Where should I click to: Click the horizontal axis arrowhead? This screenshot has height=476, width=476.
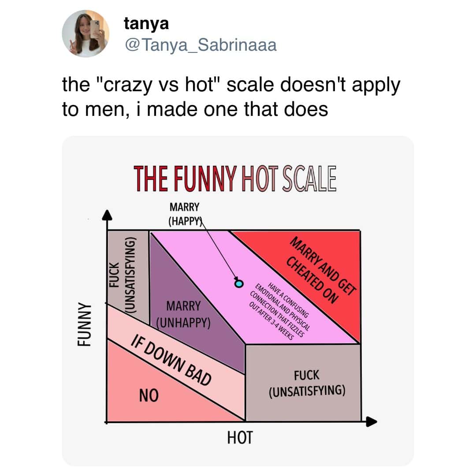point(372,422)
